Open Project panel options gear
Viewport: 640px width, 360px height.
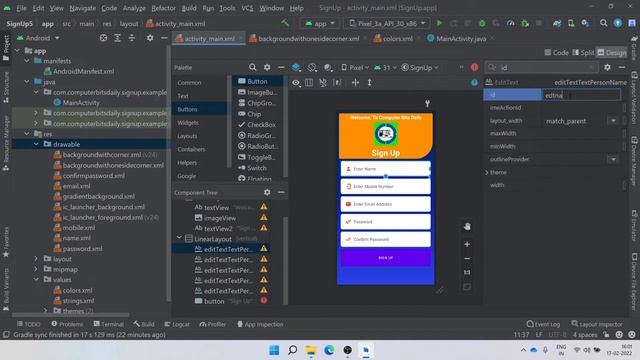pos(150,38)
